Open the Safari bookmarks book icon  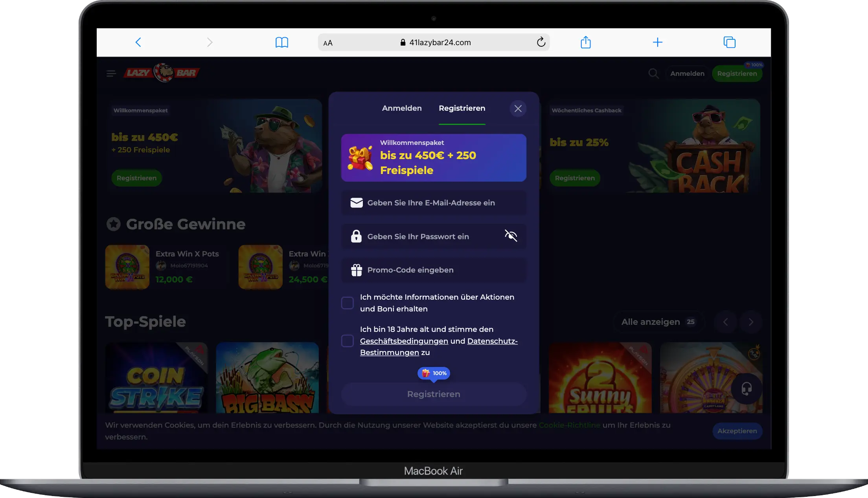click(281, 42)
